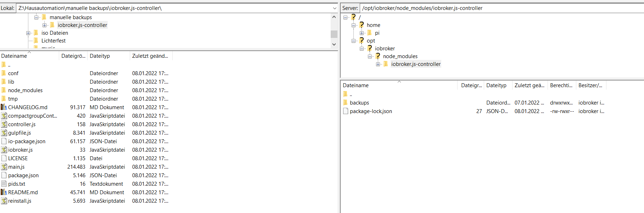This screenshot has width=644, height=213.
Task: Sort local files by Dateiname column
Action: (29, 56)
